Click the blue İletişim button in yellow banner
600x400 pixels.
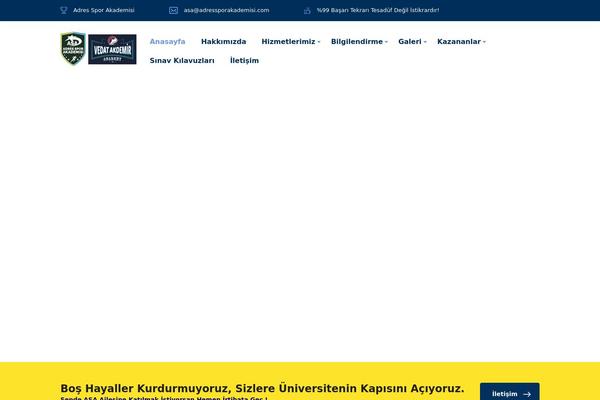coord(510,392)
